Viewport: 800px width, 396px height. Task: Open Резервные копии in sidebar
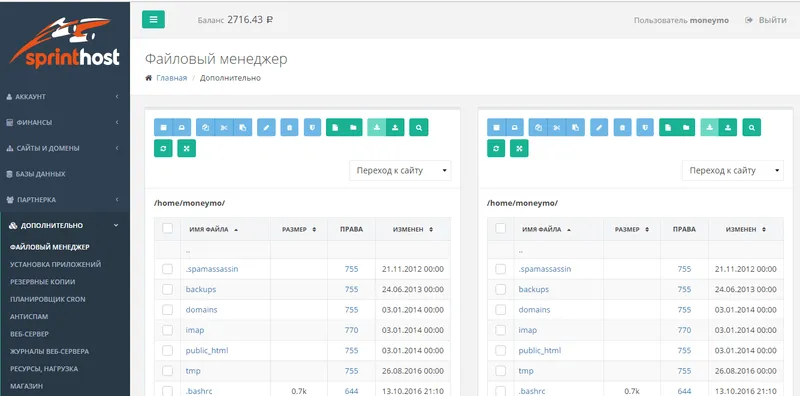click(x=43, y=282)
